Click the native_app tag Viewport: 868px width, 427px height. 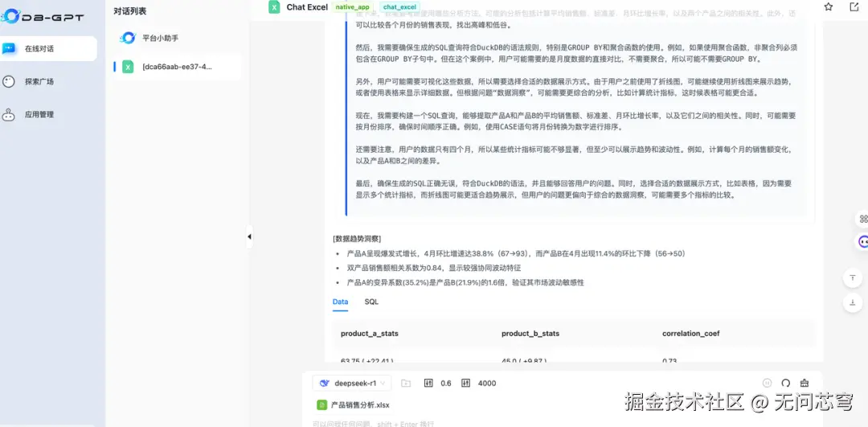[352, 7]
